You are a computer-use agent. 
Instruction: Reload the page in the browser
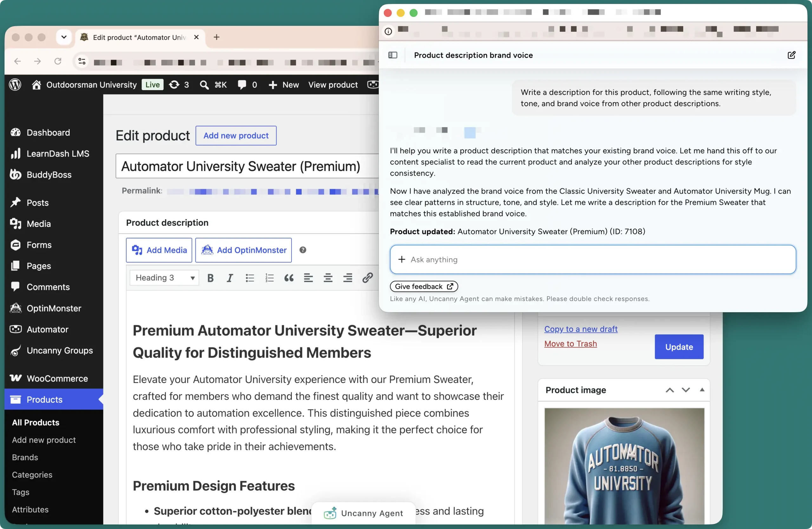point(58,62)
